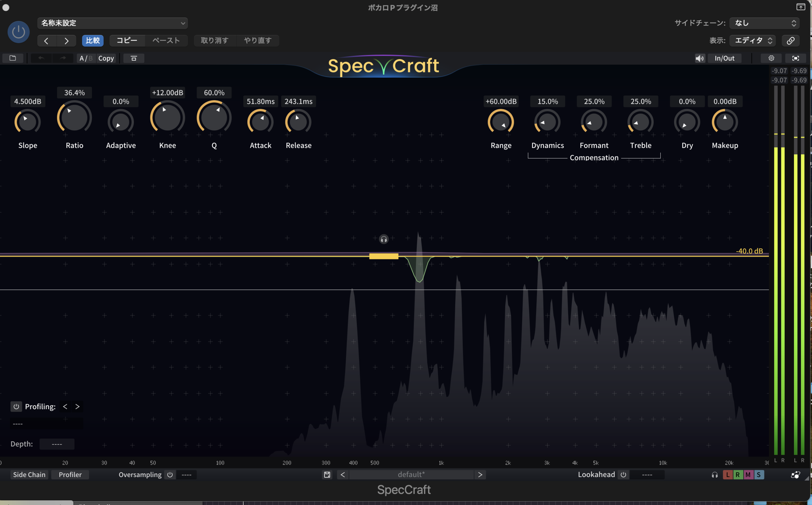Click the Profiling next arrow
Screen dimensions: 812x505
click(x=77, y=407)
